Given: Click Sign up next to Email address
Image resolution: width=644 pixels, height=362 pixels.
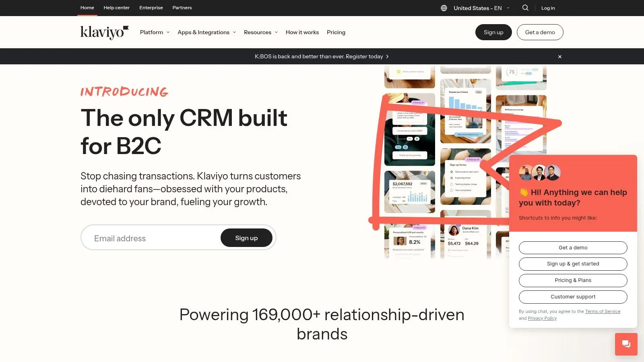Looking at the screenshot, I should click(246, 238).
